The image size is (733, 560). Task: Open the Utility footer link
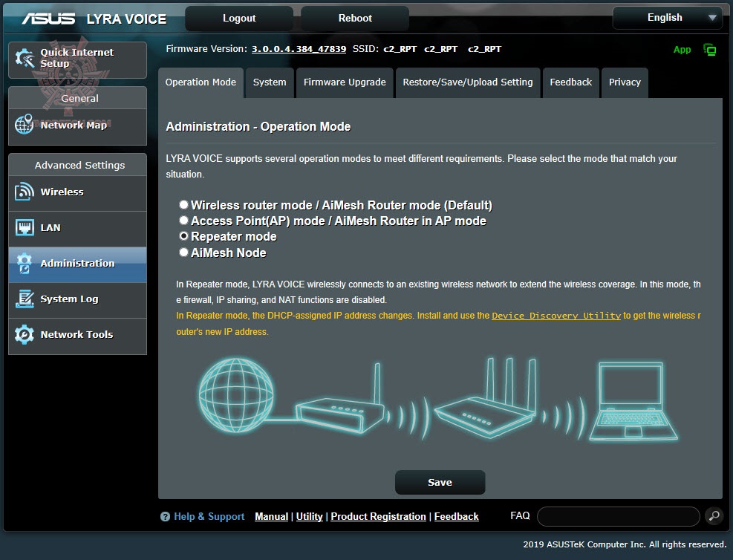click(x=309, y=516)
